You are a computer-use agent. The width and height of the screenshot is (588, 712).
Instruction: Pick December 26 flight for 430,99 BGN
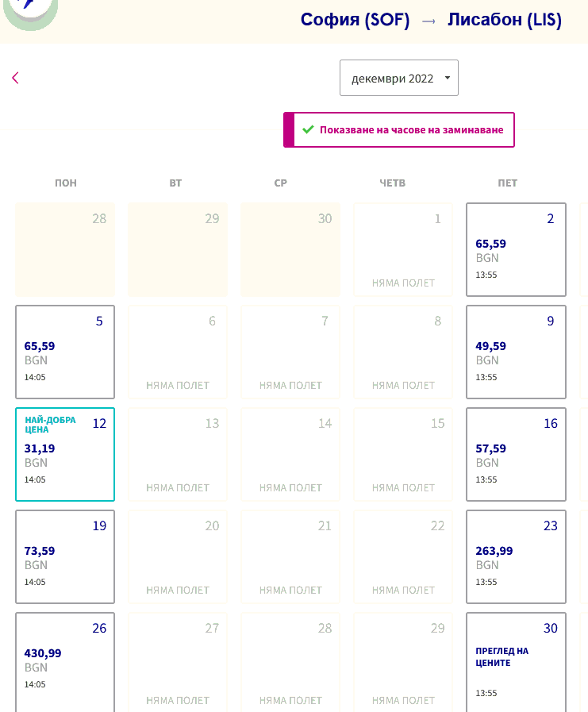click(65, 659)
